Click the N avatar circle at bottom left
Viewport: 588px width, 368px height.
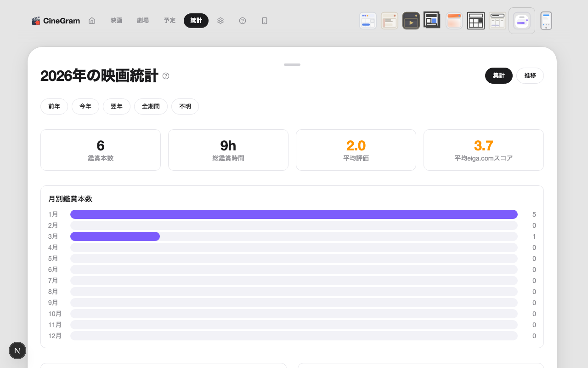tap(17, 351)
